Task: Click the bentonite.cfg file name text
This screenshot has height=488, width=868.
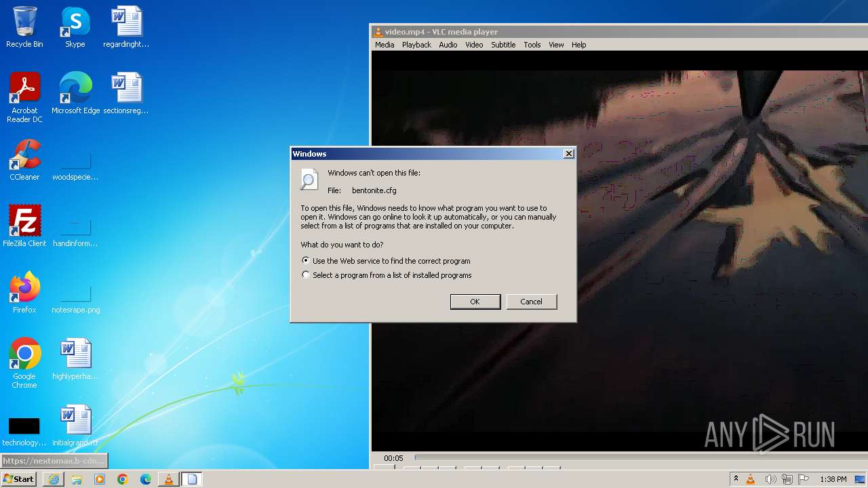Action: [374, 190]
